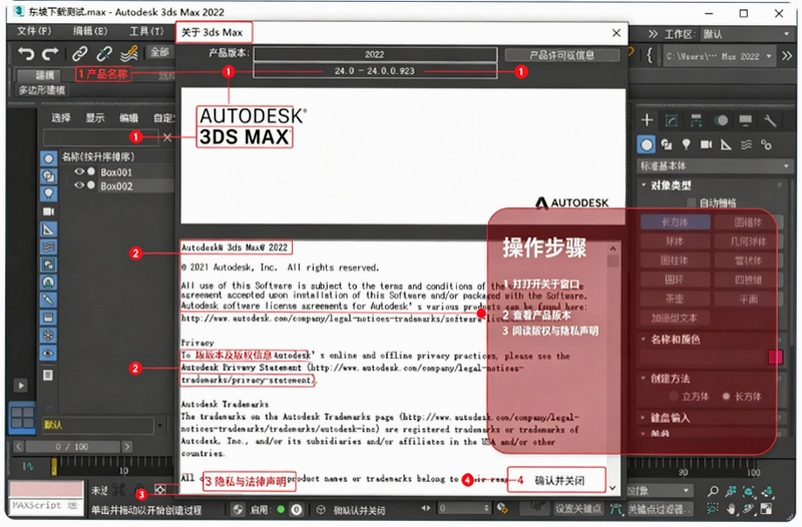Viewport: 802px width, 527px height.
Task: Open the 工具(T) menu
Action: (x=146, y=31)
